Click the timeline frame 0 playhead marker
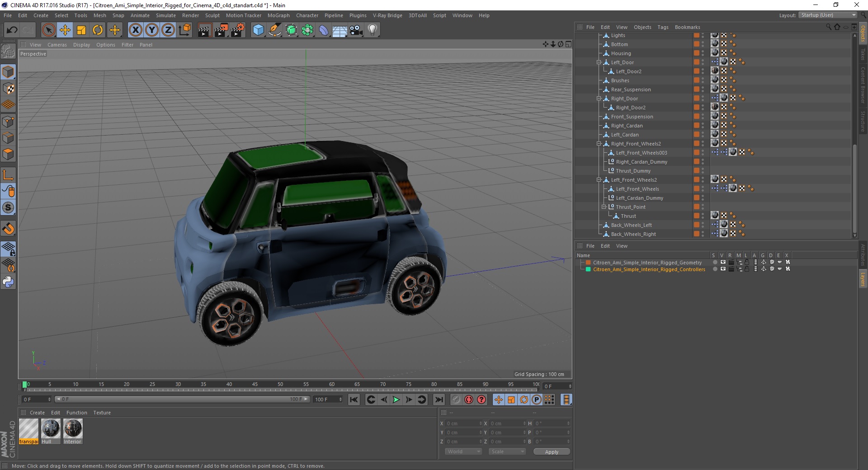868x470 pixels. (25, 385)
